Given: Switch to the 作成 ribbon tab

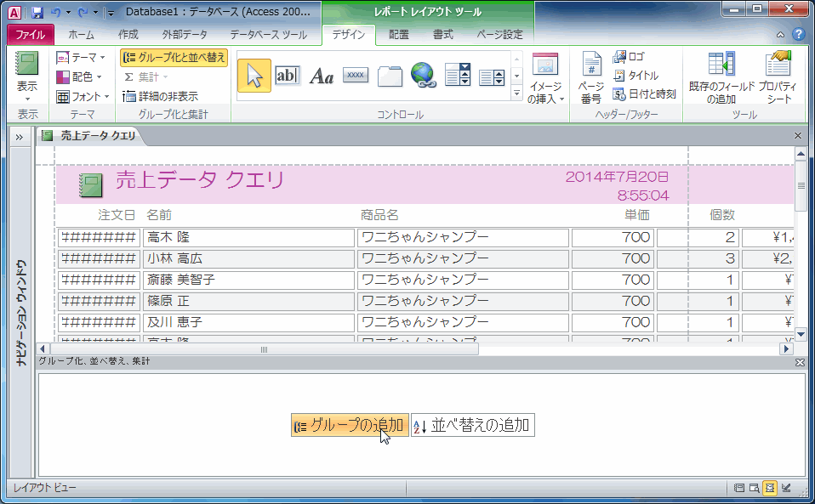Looking at the screenshot, I should 128,35.
